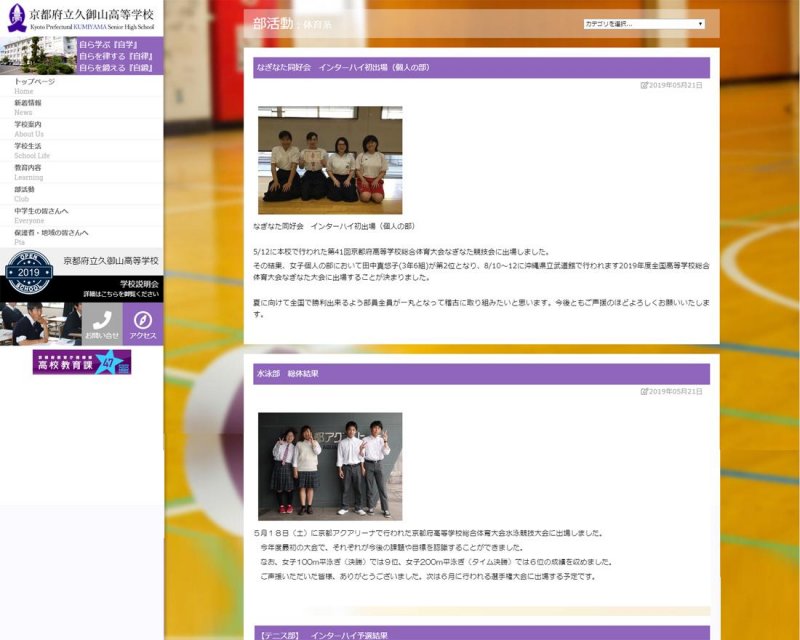
Task: Go to トップページ Home menu item
Action: pos(35,86)
